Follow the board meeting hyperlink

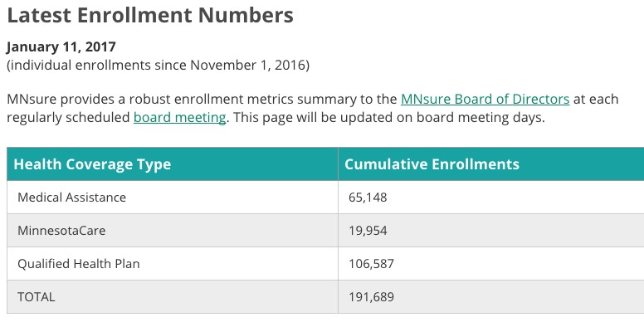click(x=180, y=118)
